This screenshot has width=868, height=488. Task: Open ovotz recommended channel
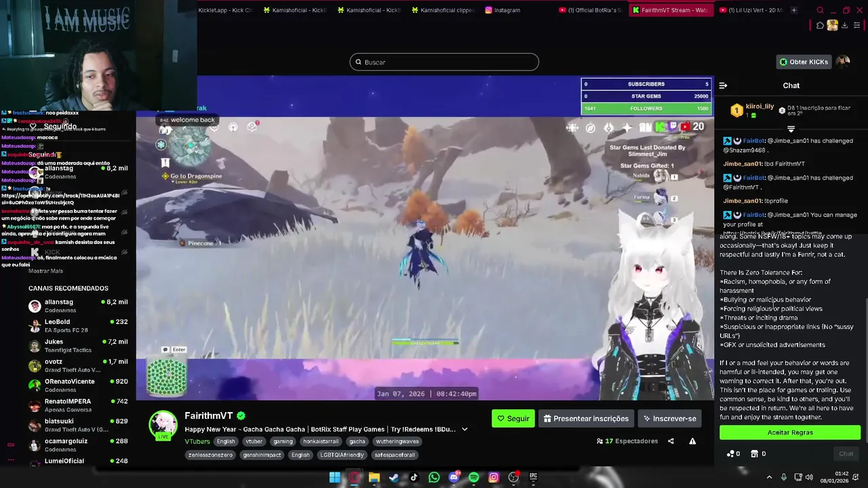tap(78, 365)
